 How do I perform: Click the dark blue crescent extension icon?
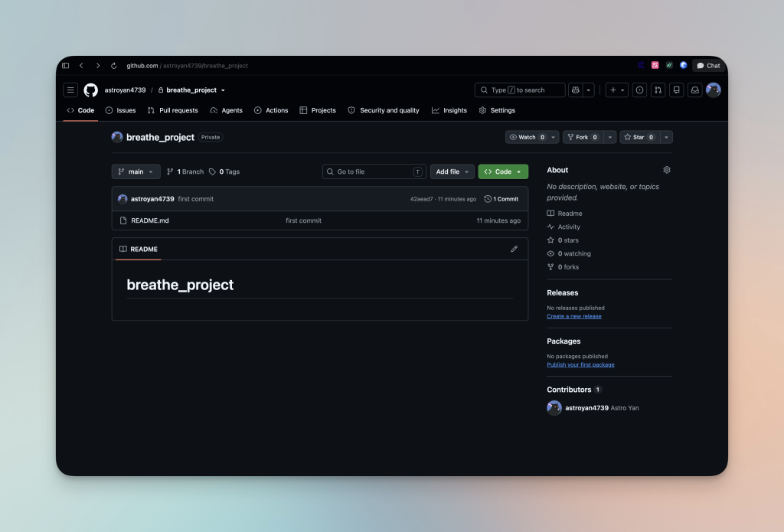641,65
